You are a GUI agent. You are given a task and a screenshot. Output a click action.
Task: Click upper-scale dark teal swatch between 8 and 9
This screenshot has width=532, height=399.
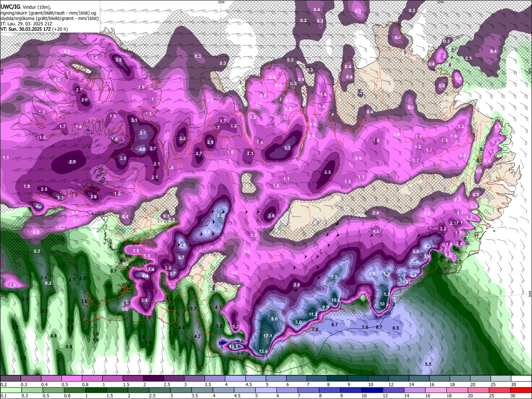point(337,379)
